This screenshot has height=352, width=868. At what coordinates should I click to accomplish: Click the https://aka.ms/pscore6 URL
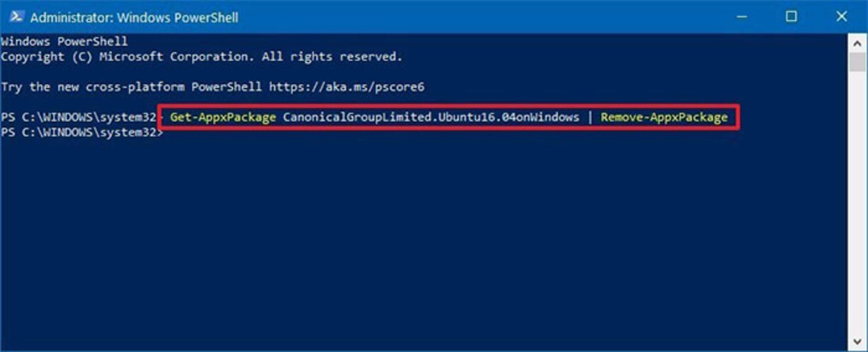click(x=347, y=87)
